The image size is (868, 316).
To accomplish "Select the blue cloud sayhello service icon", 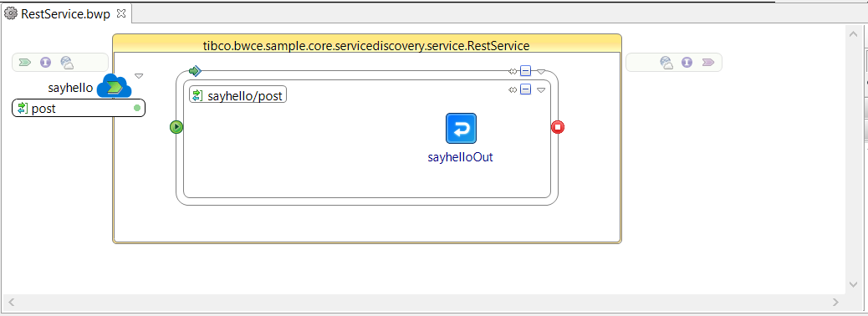I will tap(115, 87).
